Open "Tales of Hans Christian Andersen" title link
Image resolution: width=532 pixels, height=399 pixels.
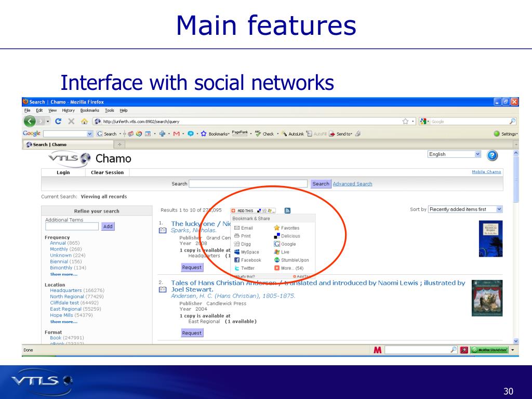(x=318, y=286)
